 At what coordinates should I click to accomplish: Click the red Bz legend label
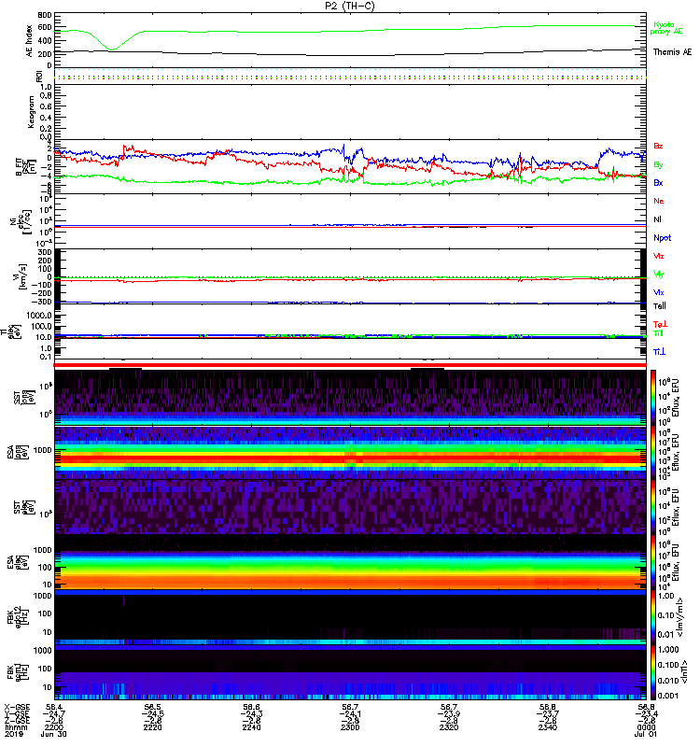point(659,147)
